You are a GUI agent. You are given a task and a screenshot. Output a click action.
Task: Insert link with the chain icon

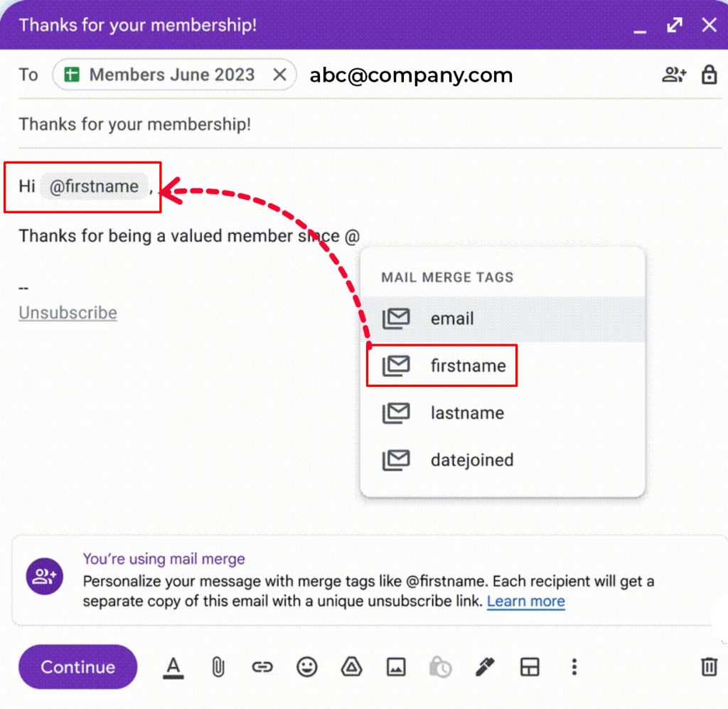click(262, 667)
